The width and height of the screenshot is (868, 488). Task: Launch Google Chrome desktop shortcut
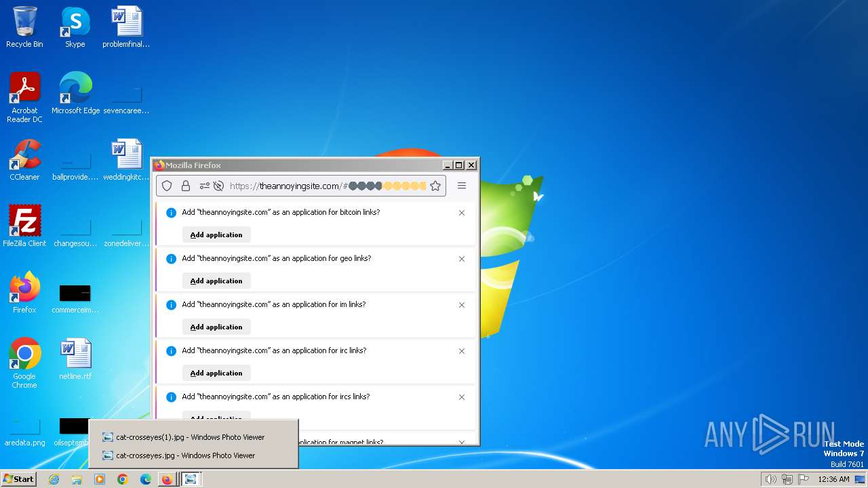coord(24,363)
